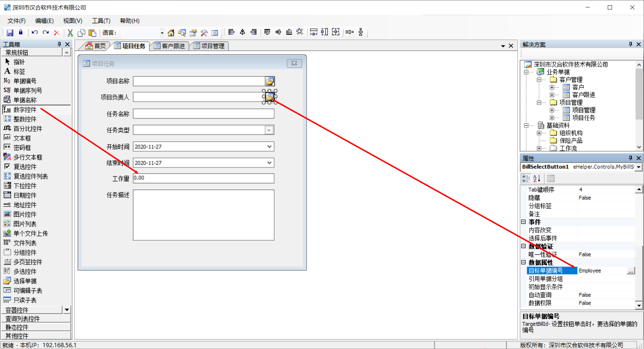This screenshot has width=644, height=349.
Task: Open the 任务类型 dropdown
Action: [269, 130]
